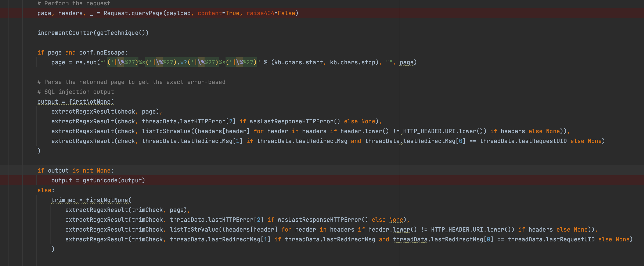Click kb.chars.start in the regex arguments
The width and height of the screenshot is (644, 266).
click(x=299, y=62)
